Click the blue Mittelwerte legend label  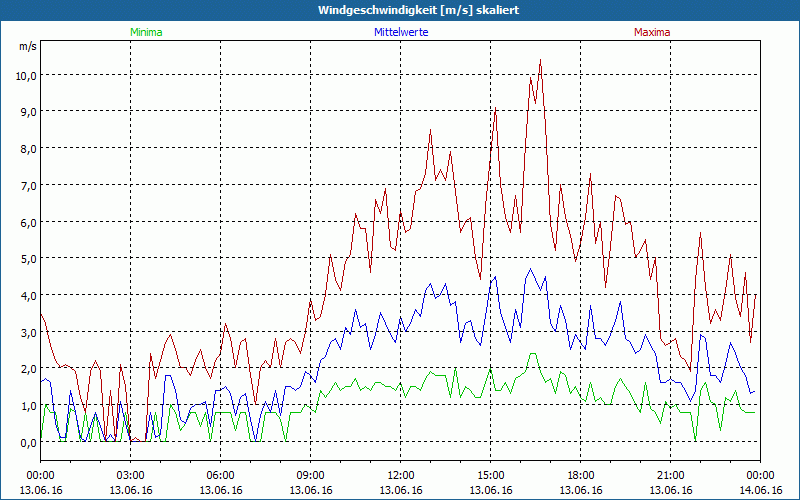click(x=401, y=32)
